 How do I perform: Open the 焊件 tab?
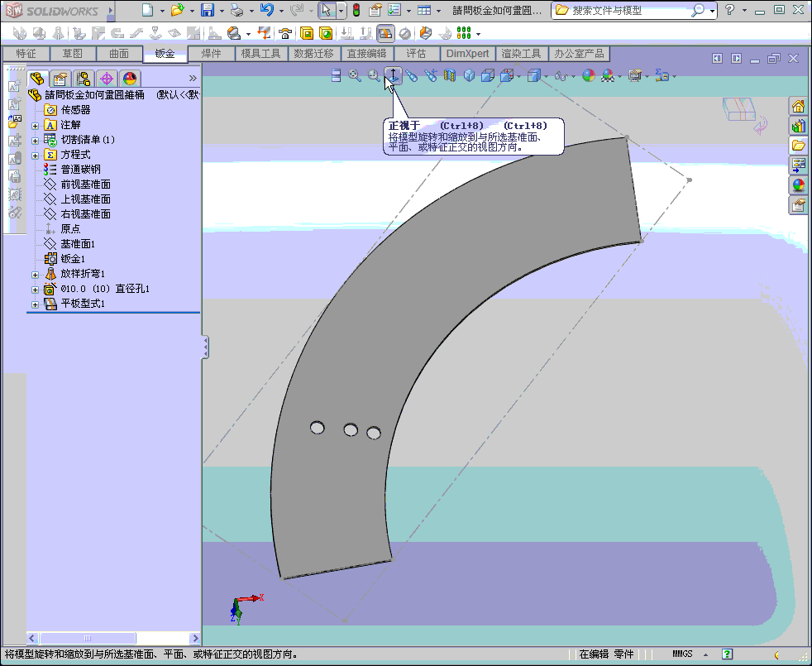click(212, 54)
